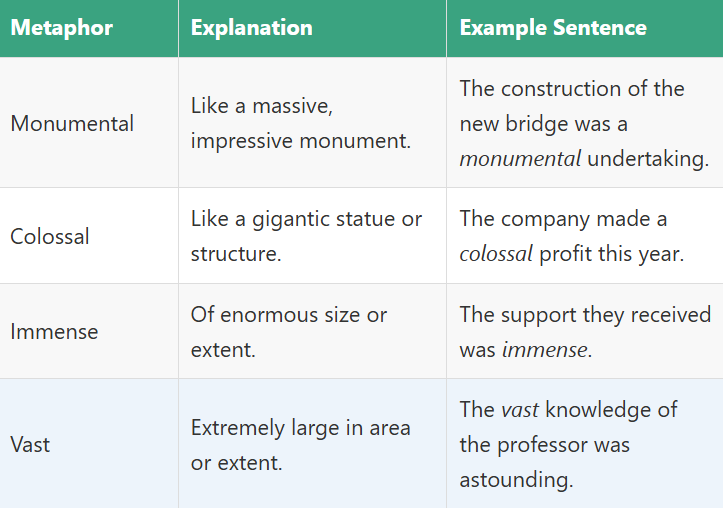
Task: Click the Explanation column header
Action: 251,28
